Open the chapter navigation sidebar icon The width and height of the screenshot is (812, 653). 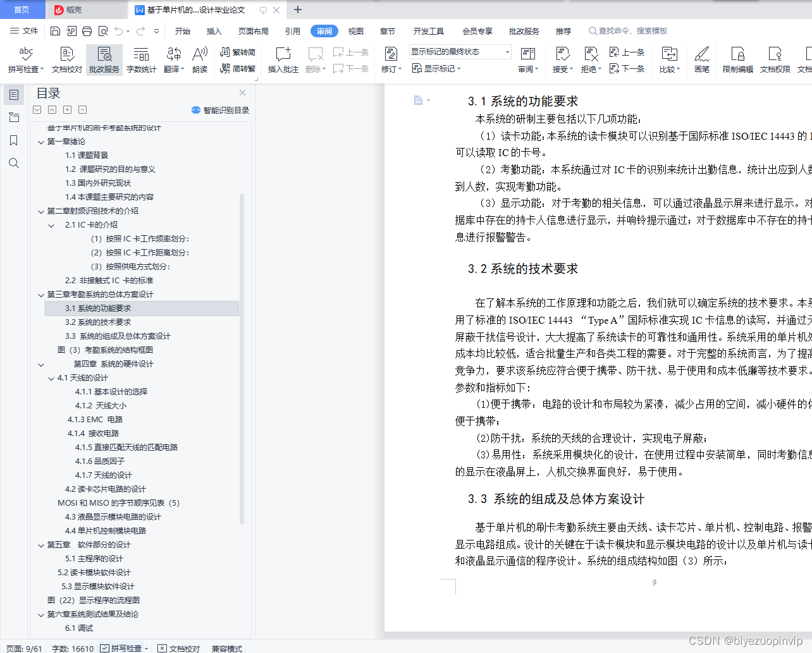(x=14, y=118)
